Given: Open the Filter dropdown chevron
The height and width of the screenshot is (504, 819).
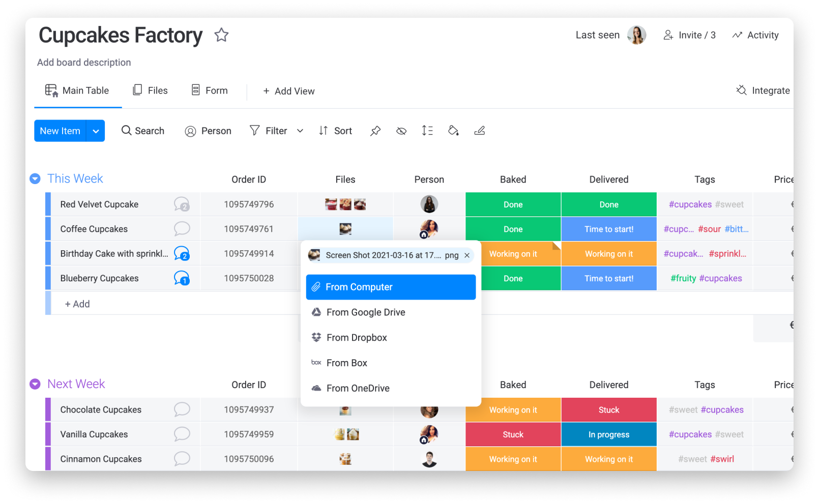Looking at the screenshot, I should pos(300,131).
